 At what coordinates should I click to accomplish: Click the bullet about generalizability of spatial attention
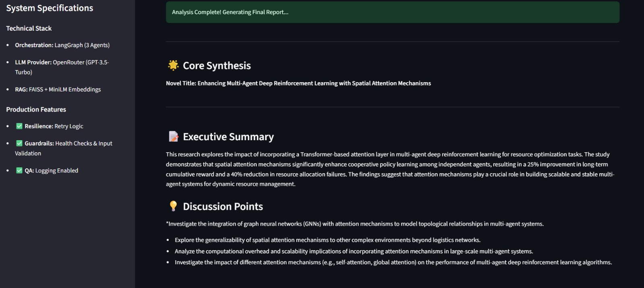click(x=327, y=240)
